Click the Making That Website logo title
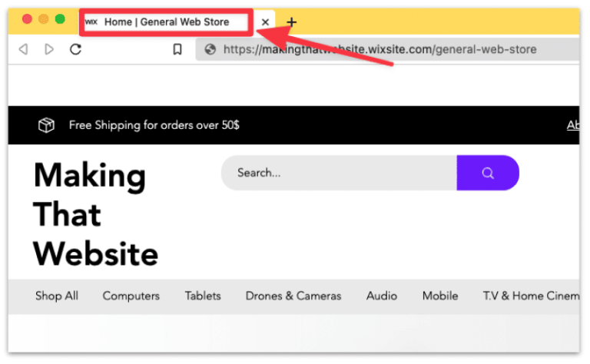The width and height of the screenshot is (590, 364). pos(96,215)
